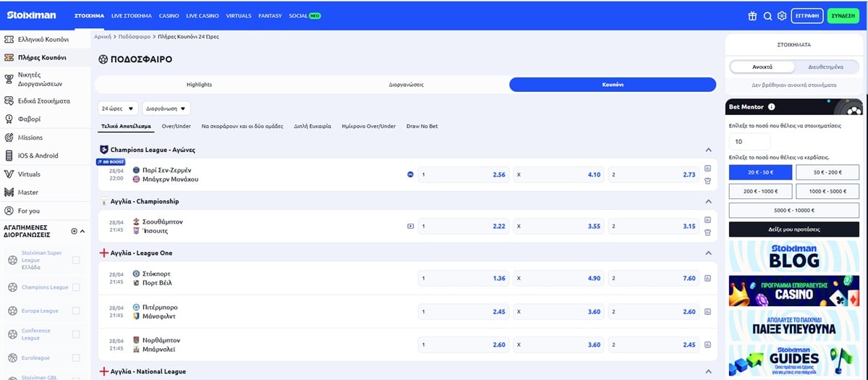868x380 pixels.
Task: Click the Δείξε μου προτάσεις button
Action: pyautogui.click(x=794, y=229)
